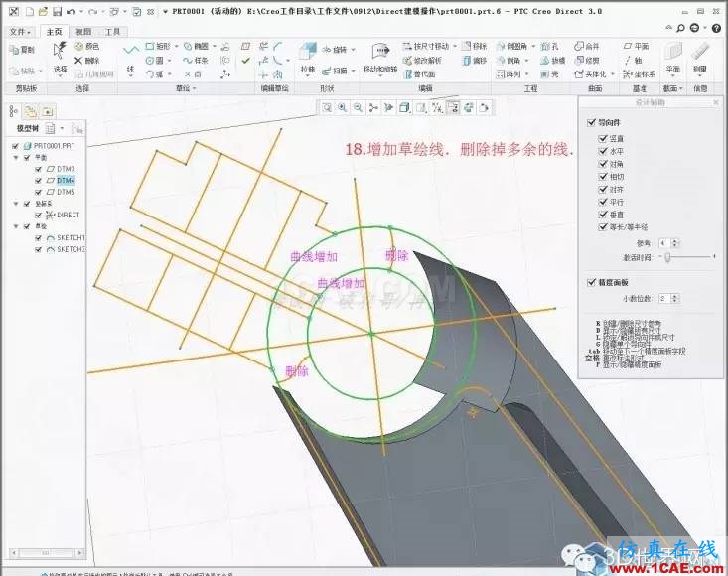Image resolution: width=728 pixels, height=576 pixels.
Task: Toggle the 精度面板 precision panel checkbox
Action: point(591,282)
